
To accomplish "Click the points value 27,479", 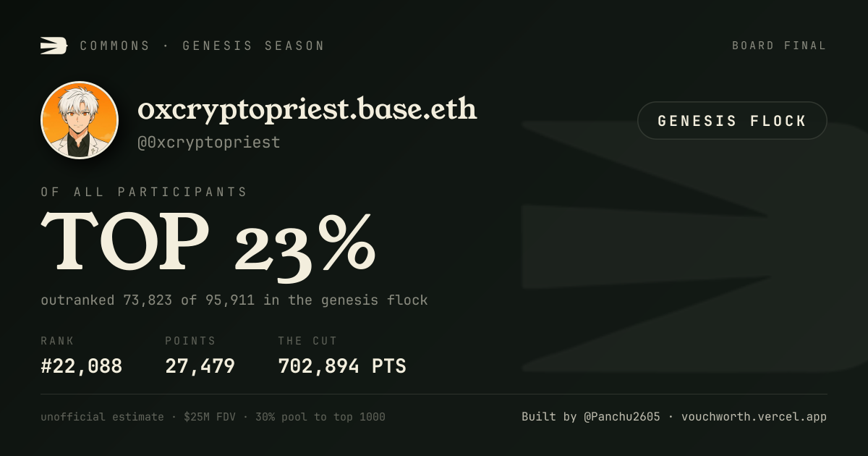I will click(x=200, y=366).
